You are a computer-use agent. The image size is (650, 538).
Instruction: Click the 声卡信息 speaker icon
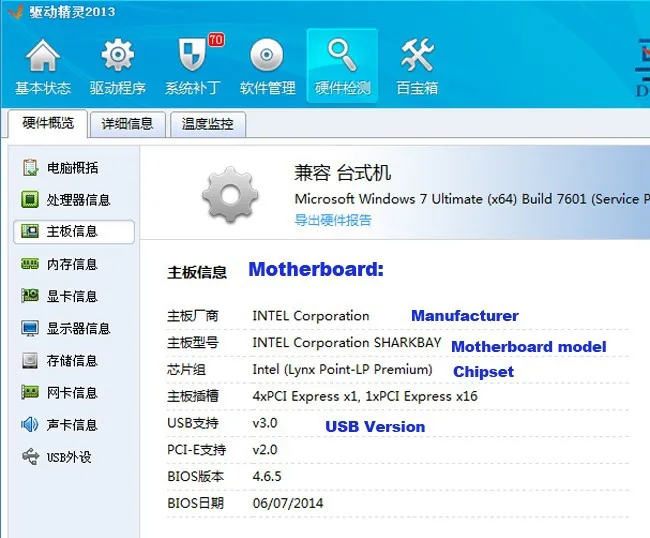(x=30, y=424)
